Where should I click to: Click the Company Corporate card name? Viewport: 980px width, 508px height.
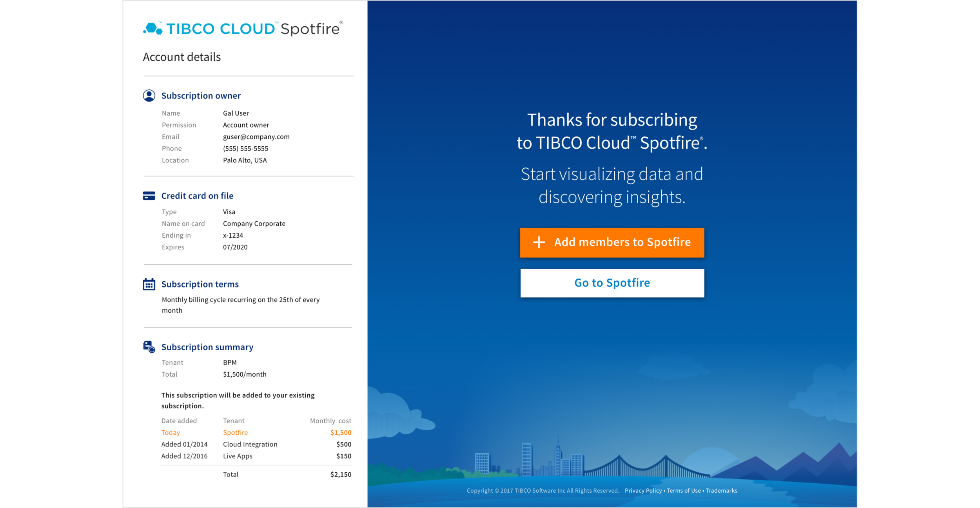254,224
